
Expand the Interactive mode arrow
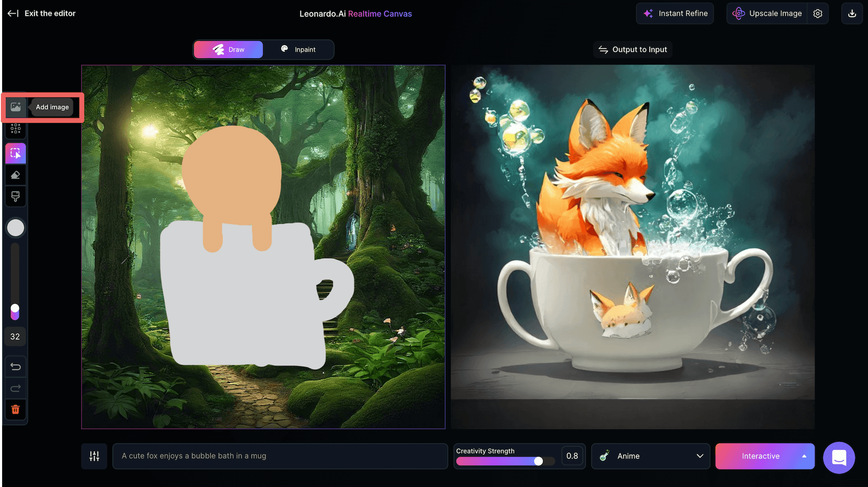(x=804, y=456)
